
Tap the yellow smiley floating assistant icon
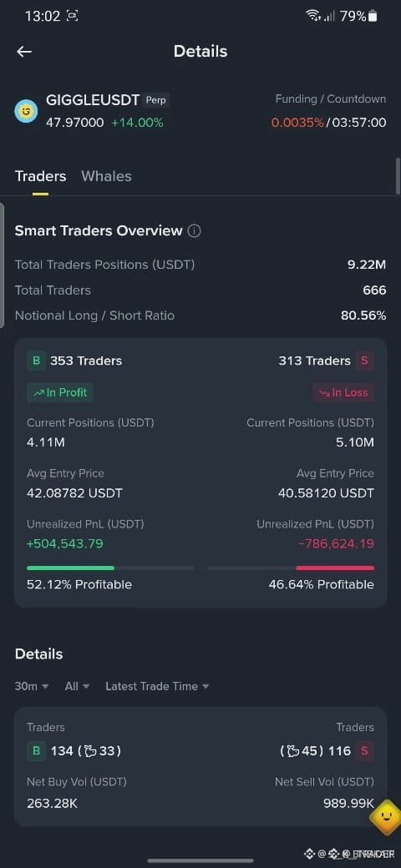click(x=386, y=815)
